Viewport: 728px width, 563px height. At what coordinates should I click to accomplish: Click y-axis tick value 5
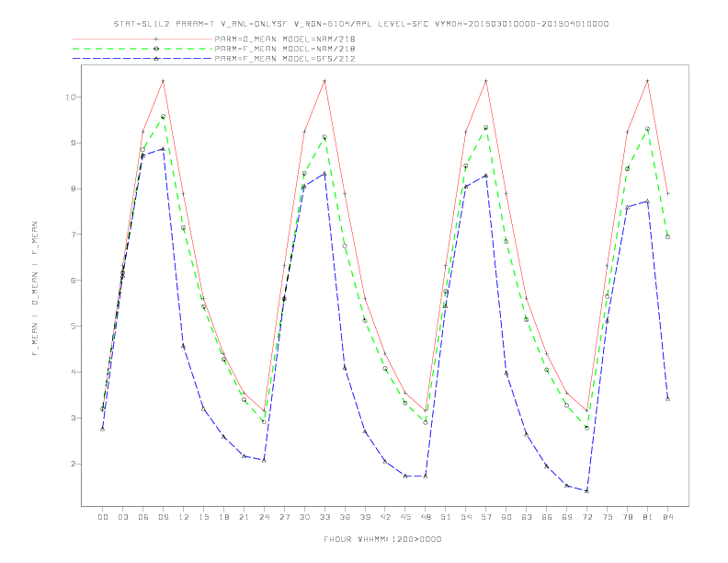pos(74,326)
